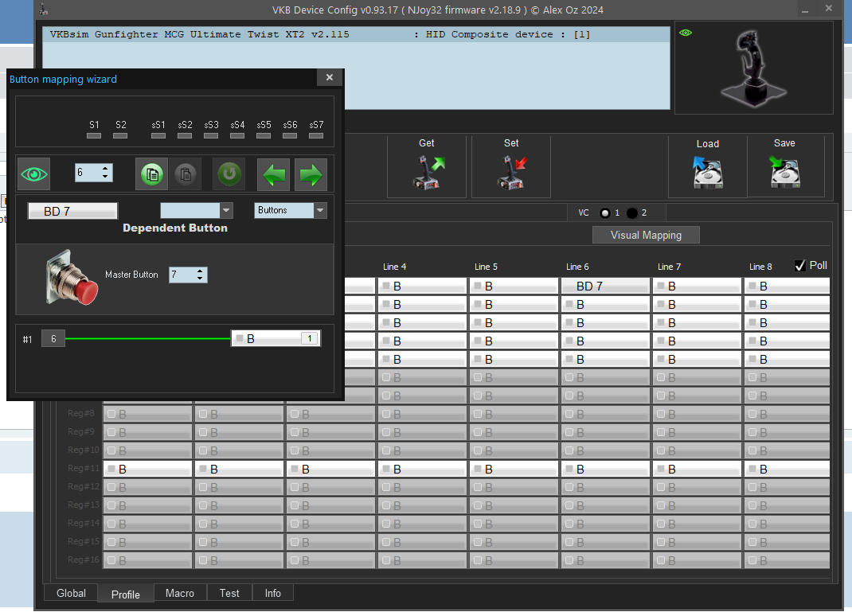The width and height of the screenshot is (852, 616).
Task: Click the Save hard drive icon
Action: 784,172
